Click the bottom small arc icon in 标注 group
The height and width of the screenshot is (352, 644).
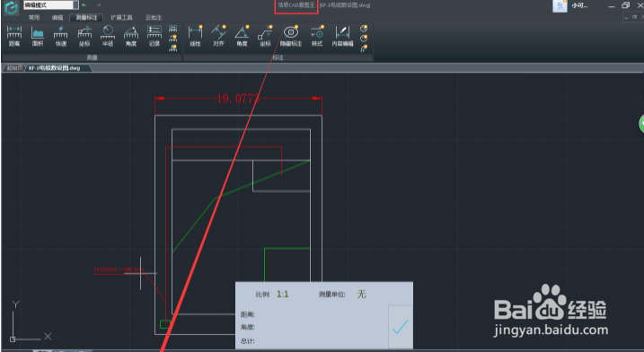(364, 48)
